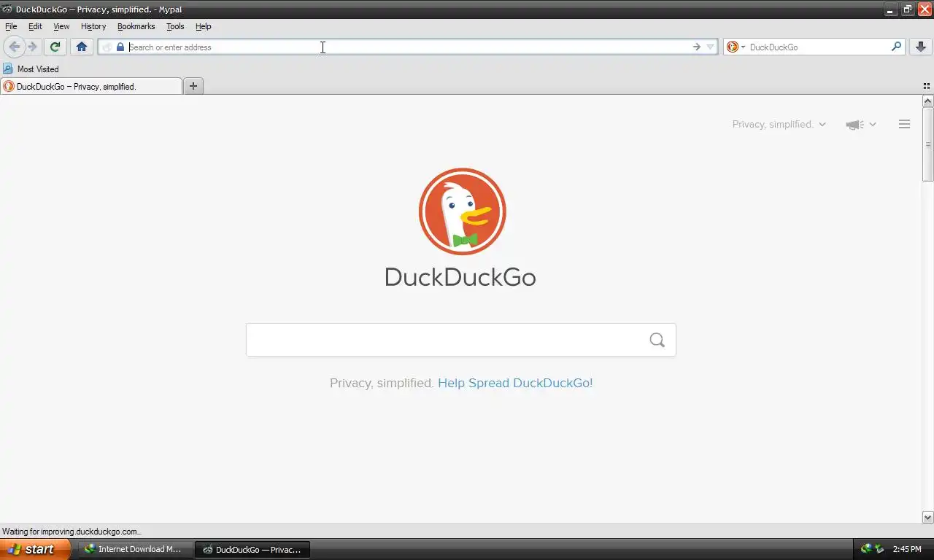Open the DuckDuckGo hamburger menu
The width and height of the screenshot is (934, 560).
click(x=904, y=124)
